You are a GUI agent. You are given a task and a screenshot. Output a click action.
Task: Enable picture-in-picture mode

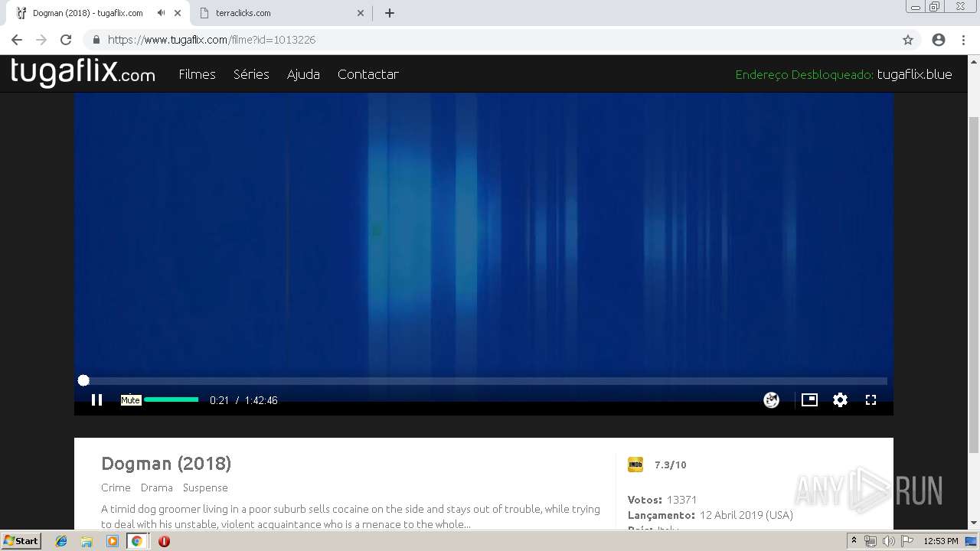pos(809,399)
